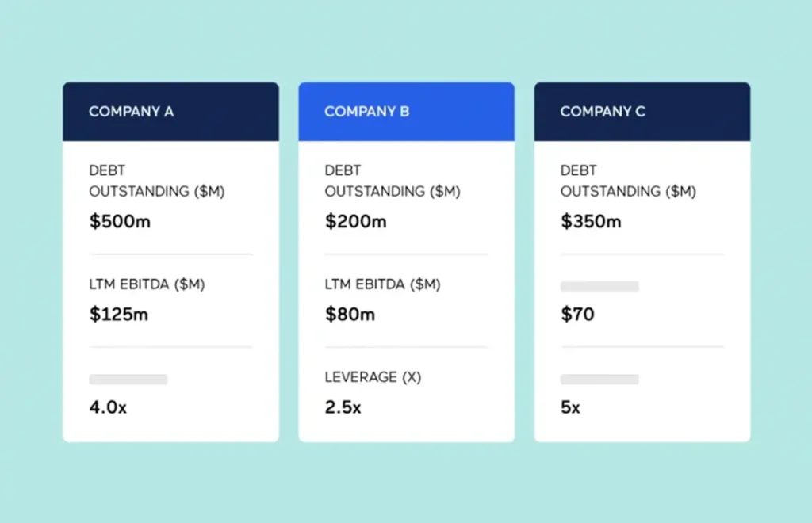Image resolution: width=812 pixels, height=523 pixels.
Task: Select the 2.5x leverage value
Action: coord(343,408)
